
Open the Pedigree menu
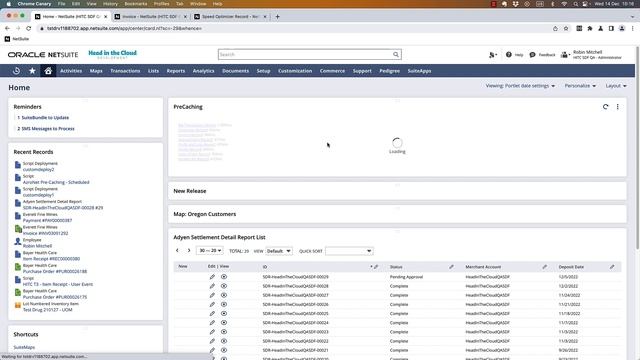point(389,71)
